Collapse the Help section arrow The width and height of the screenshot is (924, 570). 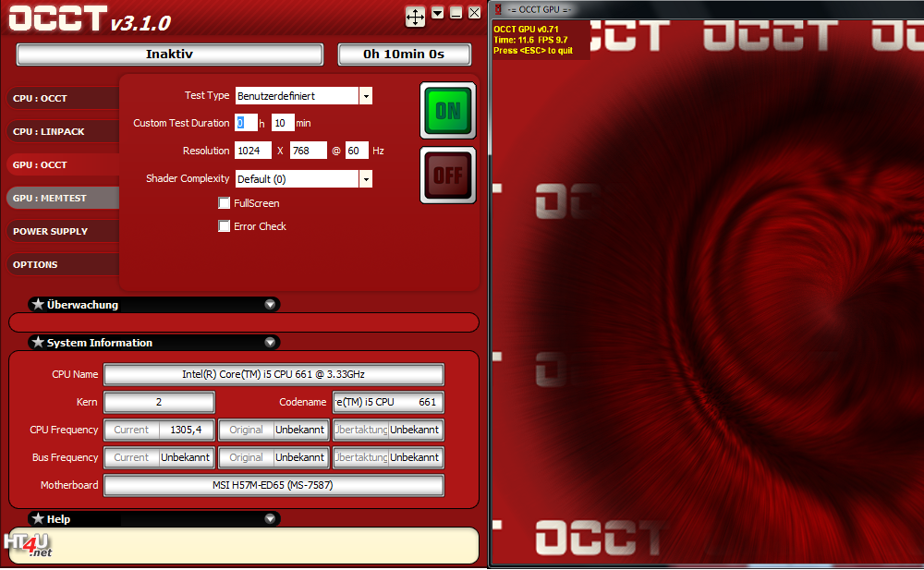pos(270,518)
